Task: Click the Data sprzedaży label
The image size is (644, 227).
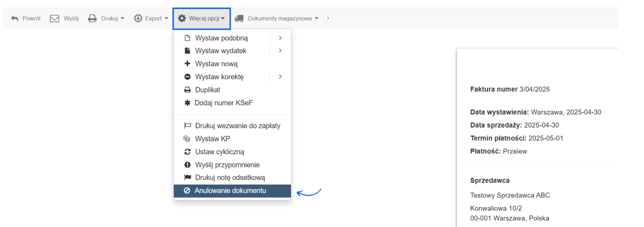Action: coord(496,125)
